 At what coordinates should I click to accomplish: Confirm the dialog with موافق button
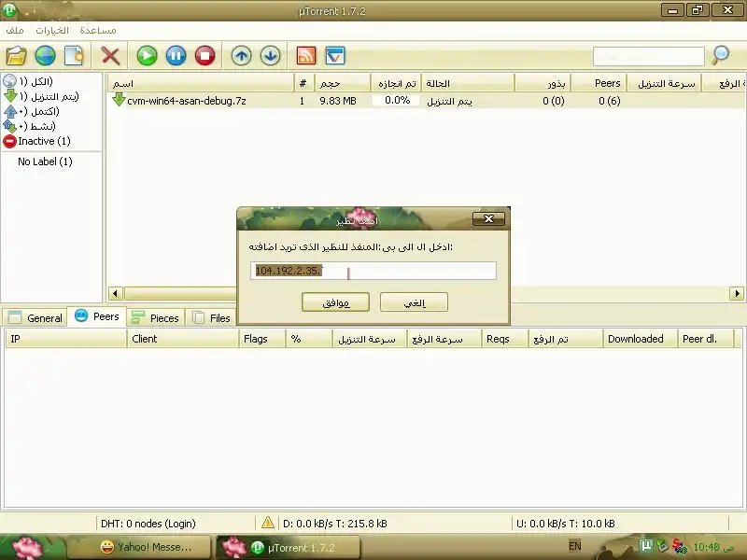[335, 302]
